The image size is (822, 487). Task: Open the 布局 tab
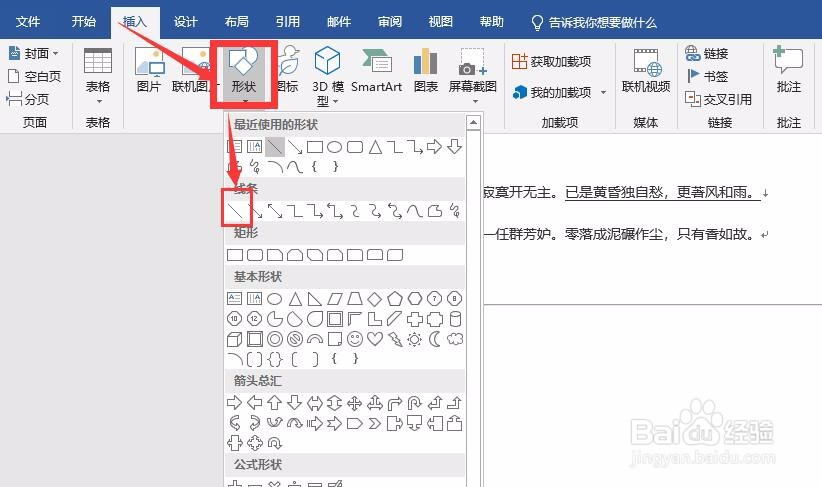click(236, 21)
